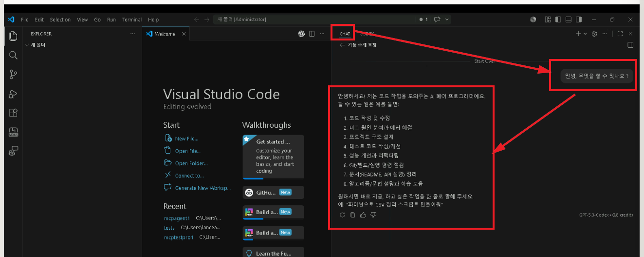Mark chat response as unhelpful thumbs down
Viewport: 644px width, 257px height.
point(373,215)
